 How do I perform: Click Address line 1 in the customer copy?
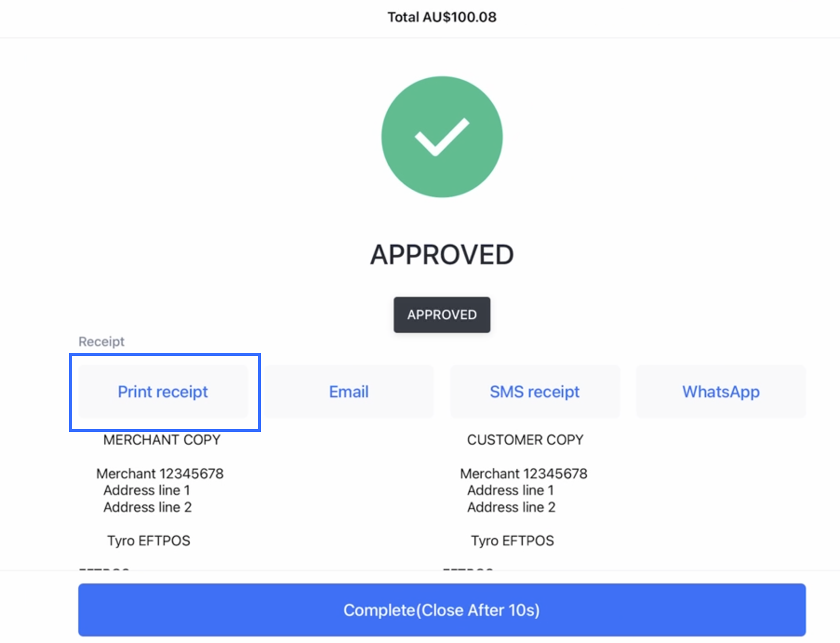(510, 490)
